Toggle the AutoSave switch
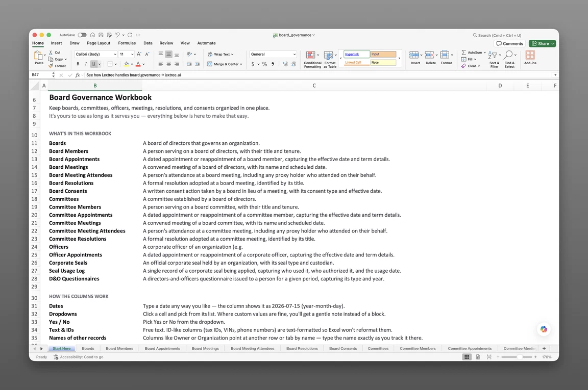 82,35
